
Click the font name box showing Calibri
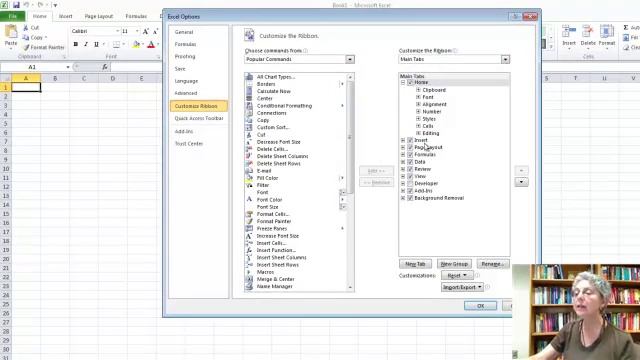tap(95, 31)
